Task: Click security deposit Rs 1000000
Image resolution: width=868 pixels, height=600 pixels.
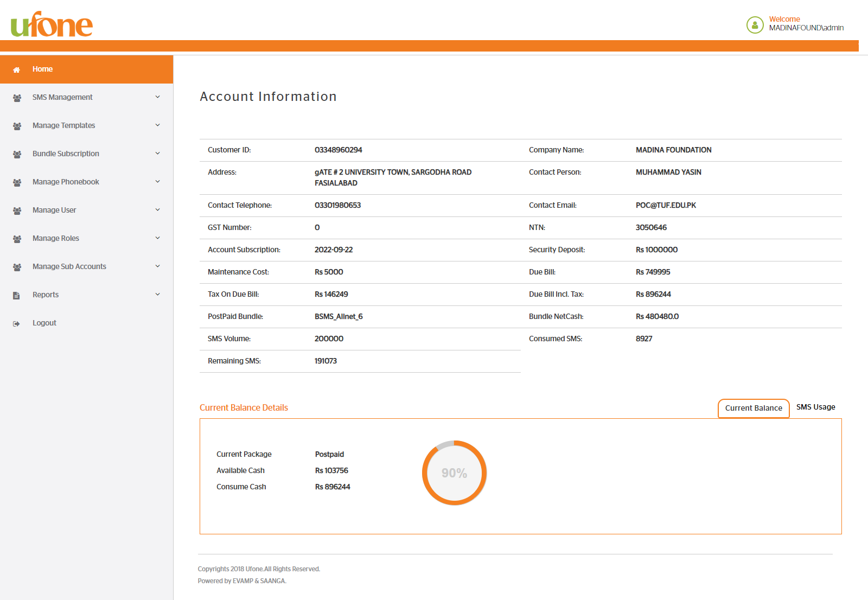Action: (656, 250)
